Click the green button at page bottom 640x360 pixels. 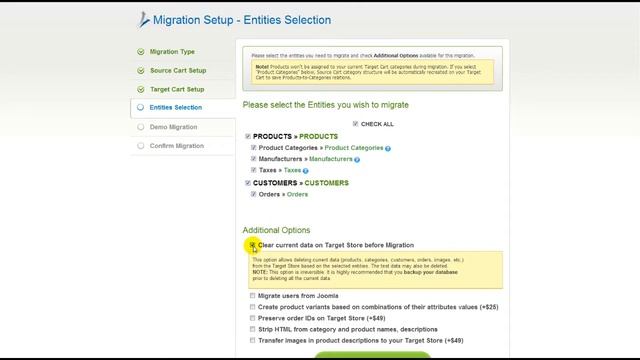pos(372,354)
